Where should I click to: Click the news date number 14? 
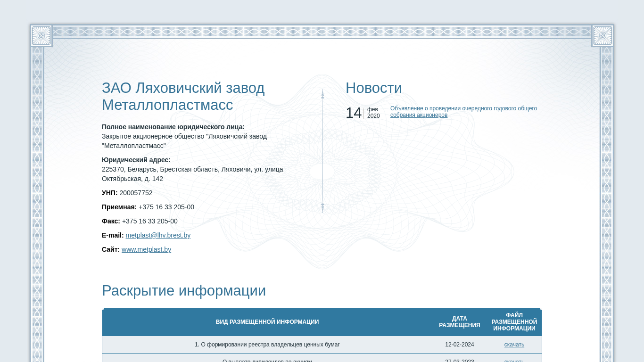point(354,113)
